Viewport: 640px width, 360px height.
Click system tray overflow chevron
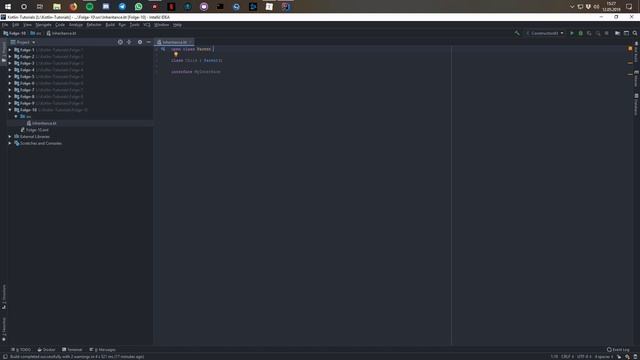572,7
